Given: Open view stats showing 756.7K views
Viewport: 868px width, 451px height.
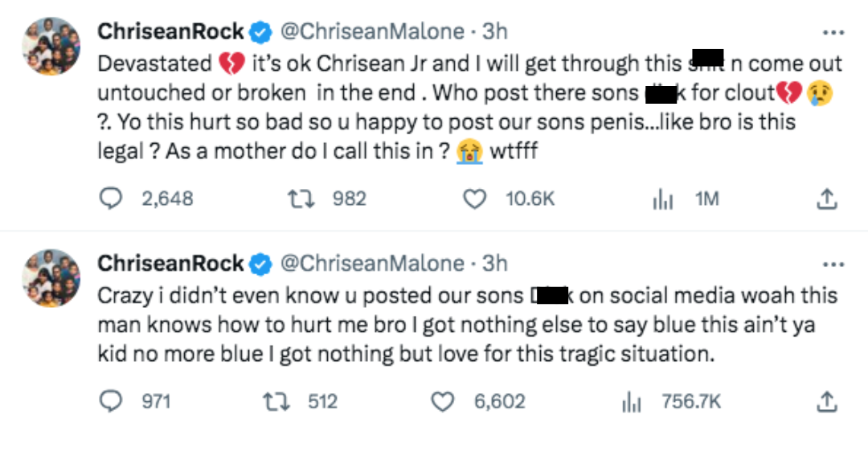Looking at the screenshot, I should pyautogui.click(x=631, y=401).
